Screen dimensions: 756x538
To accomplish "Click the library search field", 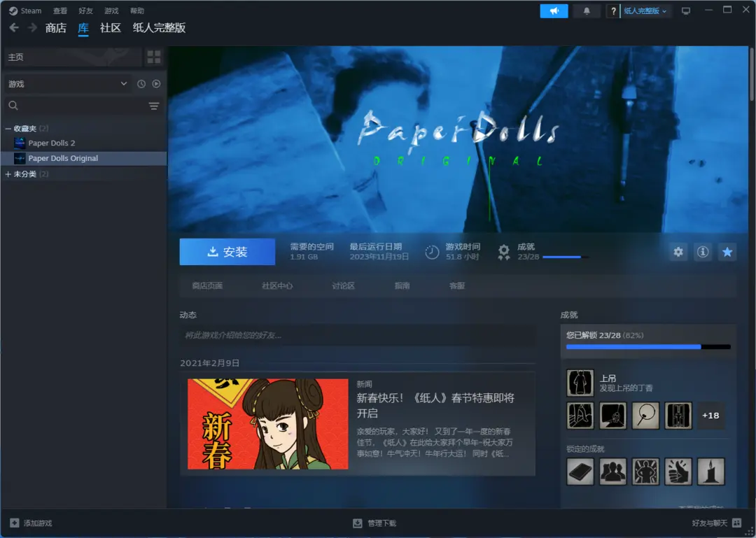I will [x=75, y=106].
